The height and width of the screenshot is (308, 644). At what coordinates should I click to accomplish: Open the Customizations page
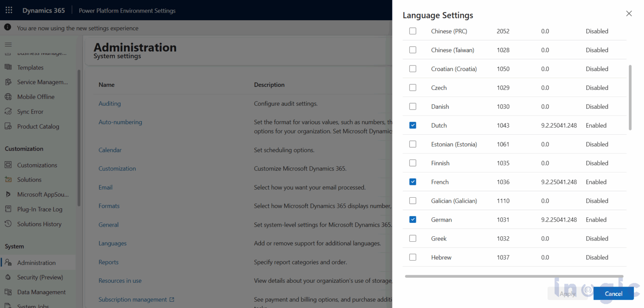(37, 165)
